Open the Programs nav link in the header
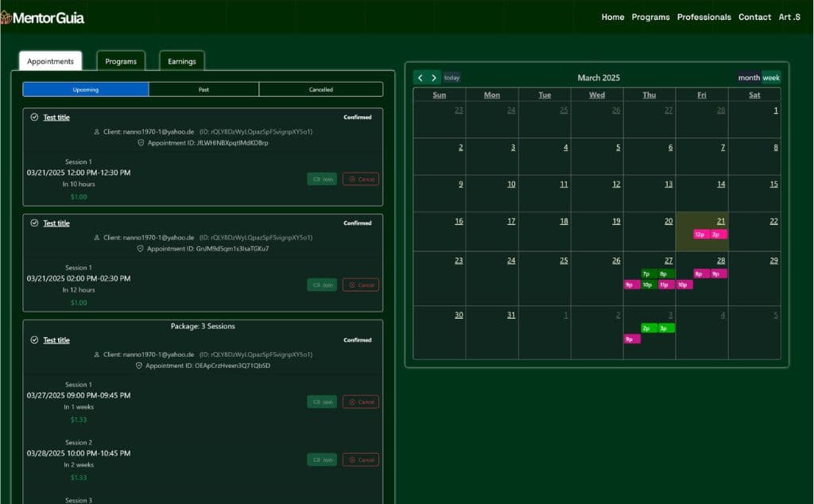814x504 pixels. (x=650, y=17)
